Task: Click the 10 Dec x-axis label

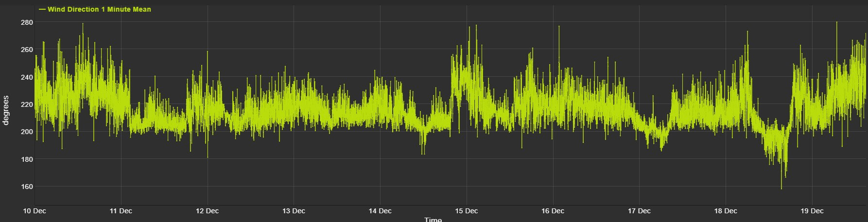Action: click(35, 211)
